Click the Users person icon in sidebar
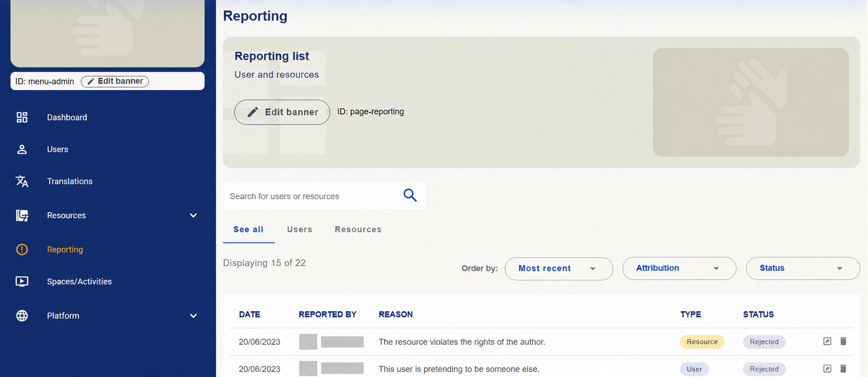 (22, 149)
